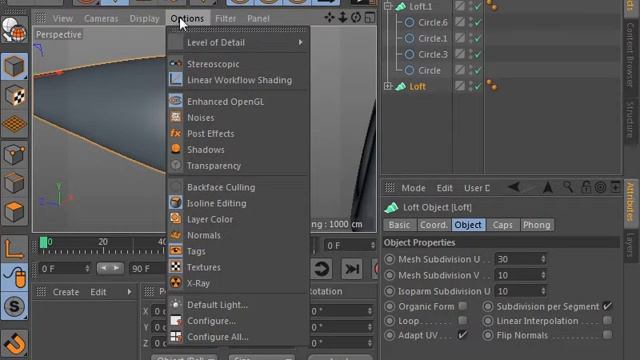Enable Linear Interpolation checkbox
This screenshot has width=640, height=360.
(x=607, y=320)
